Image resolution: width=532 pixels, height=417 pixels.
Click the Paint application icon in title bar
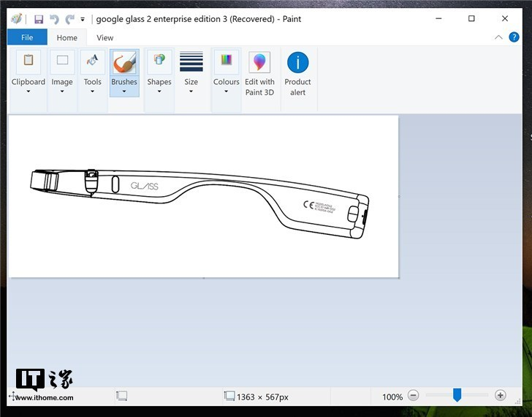(x=16, y=19)
